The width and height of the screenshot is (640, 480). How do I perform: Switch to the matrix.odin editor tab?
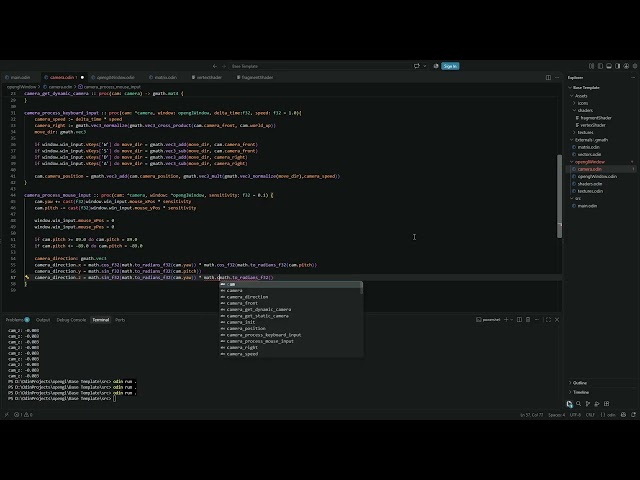click(165, 77)
